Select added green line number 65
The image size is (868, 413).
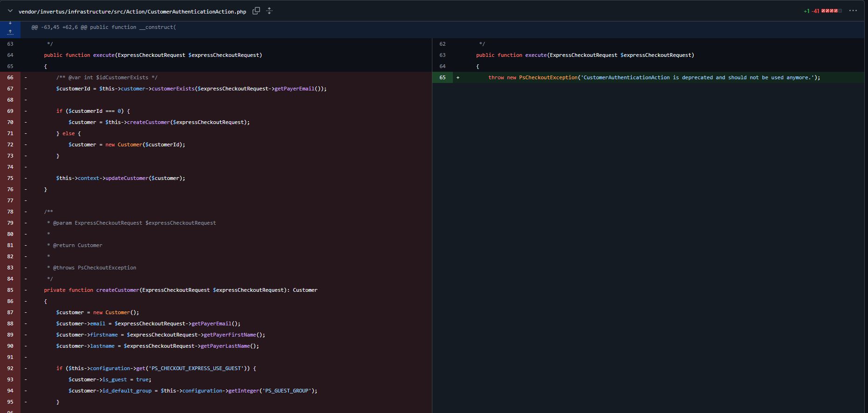coord(443,77)
